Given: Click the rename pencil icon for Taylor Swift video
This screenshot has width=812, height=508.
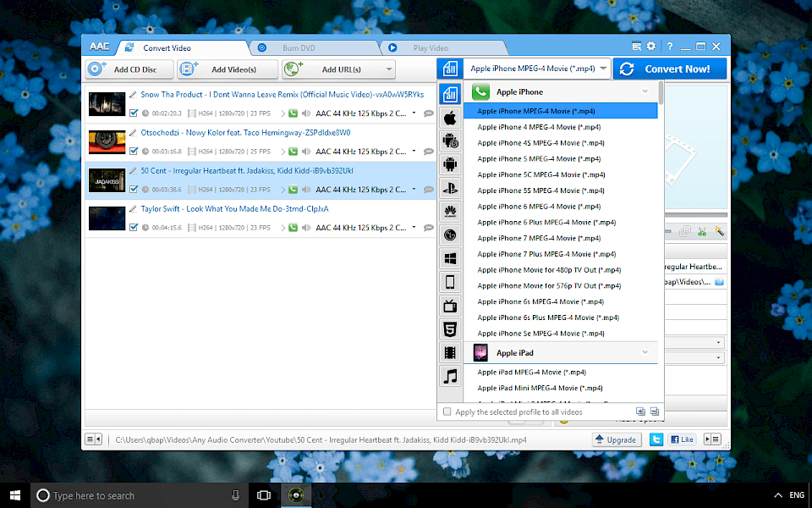Looking at the screenshot, I should [x=133, y=209].
